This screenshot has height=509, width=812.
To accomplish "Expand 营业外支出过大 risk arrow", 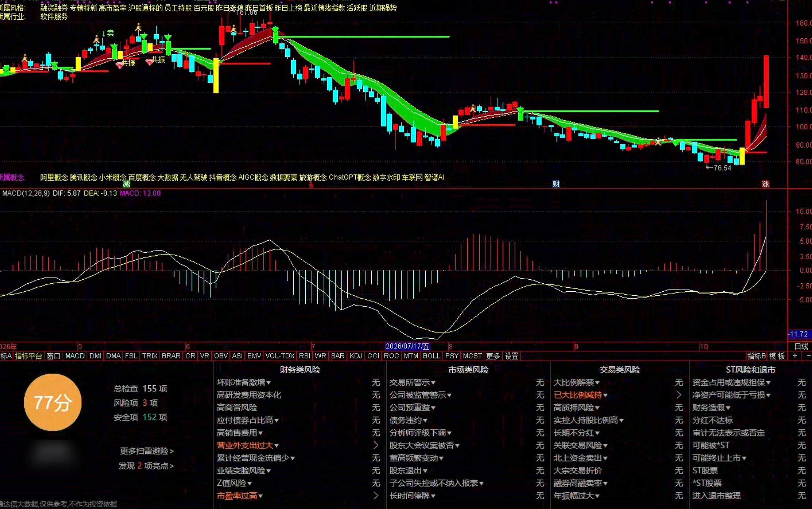I will click(x=376, y=445).
